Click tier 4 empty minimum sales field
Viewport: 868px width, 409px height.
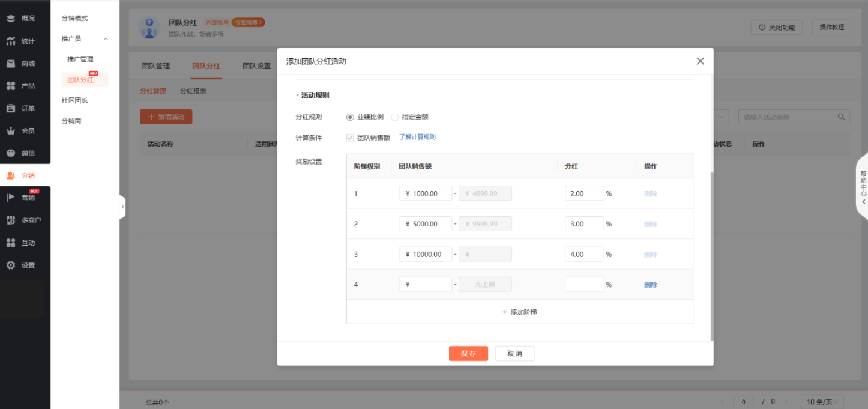[x=426, y=285]
